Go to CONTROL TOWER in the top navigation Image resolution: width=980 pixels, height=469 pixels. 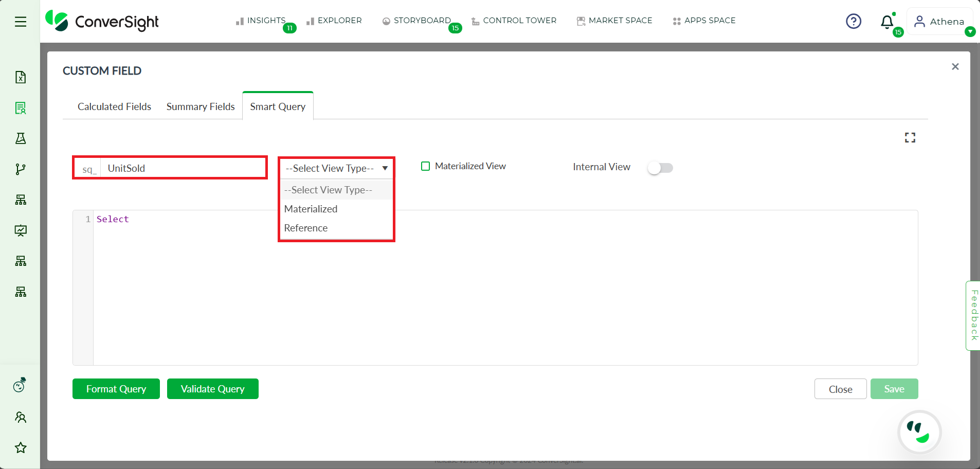pyautogui.click(x=514, y=21)
